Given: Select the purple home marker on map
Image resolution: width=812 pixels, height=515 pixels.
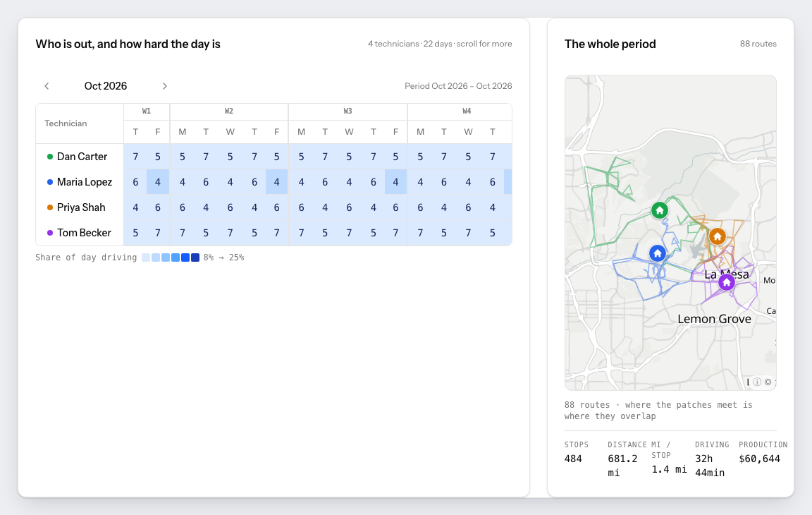Looking at the screenshot, I should point(727,282).
